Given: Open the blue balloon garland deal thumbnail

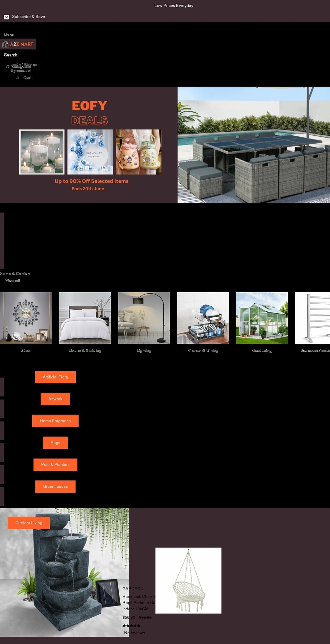Looking at the screenshot, I should tap(90, 152).
